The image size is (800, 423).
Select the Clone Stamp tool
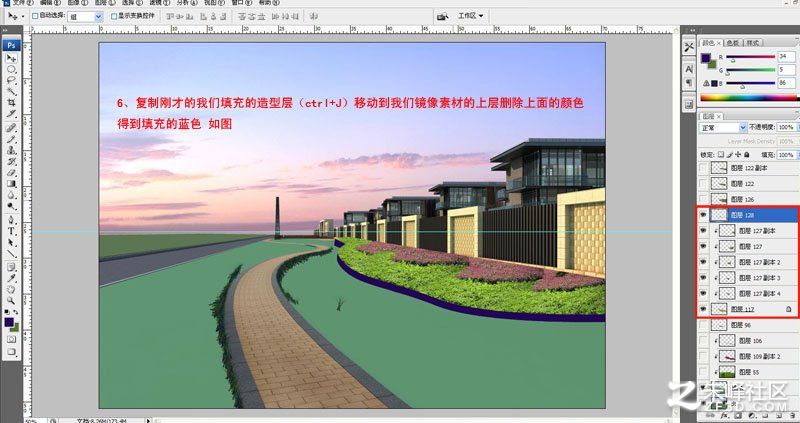point(11,150)
